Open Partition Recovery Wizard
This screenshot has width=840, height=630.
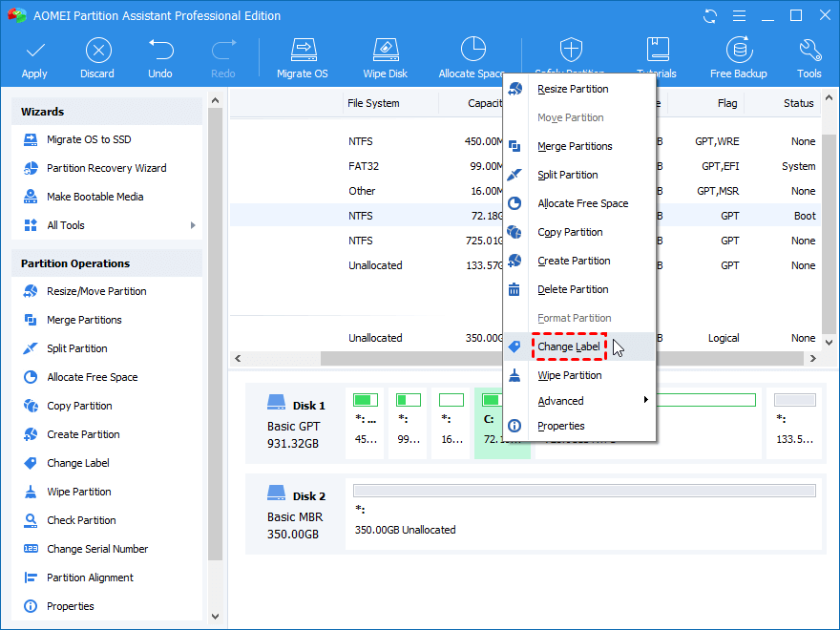(107, 168)
